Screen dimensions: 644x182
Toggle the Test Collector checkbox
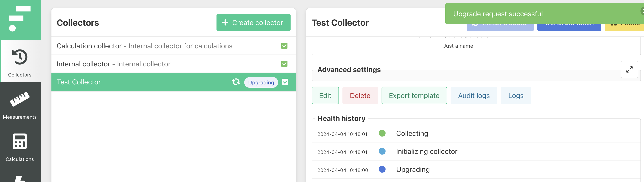coord(285,82)
